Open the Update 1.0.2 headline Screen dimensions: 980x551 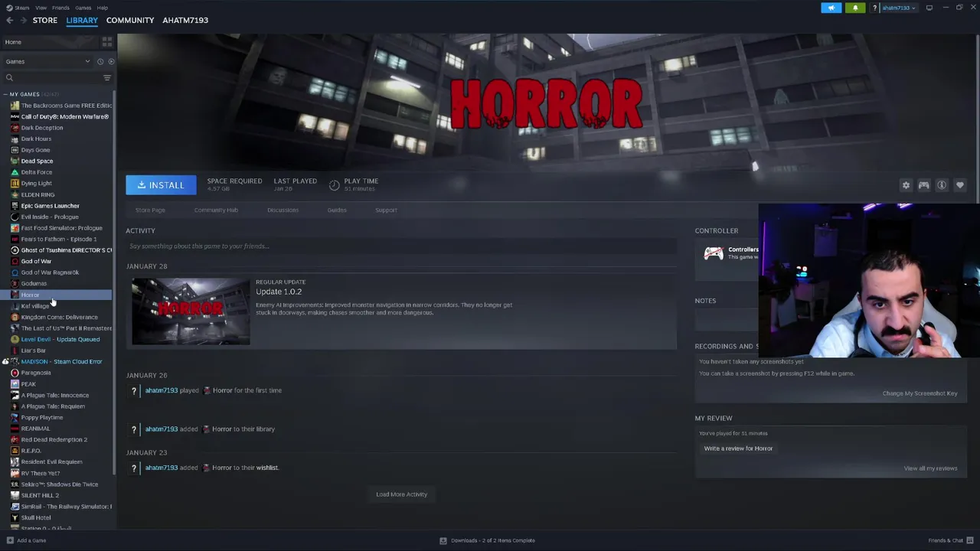click(279, 292)
